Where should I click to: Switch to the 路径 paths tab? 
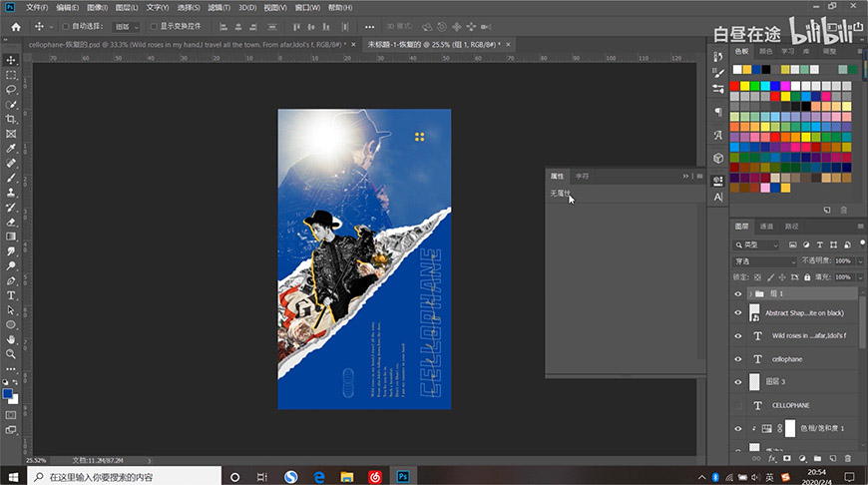[x=791, y=227]
